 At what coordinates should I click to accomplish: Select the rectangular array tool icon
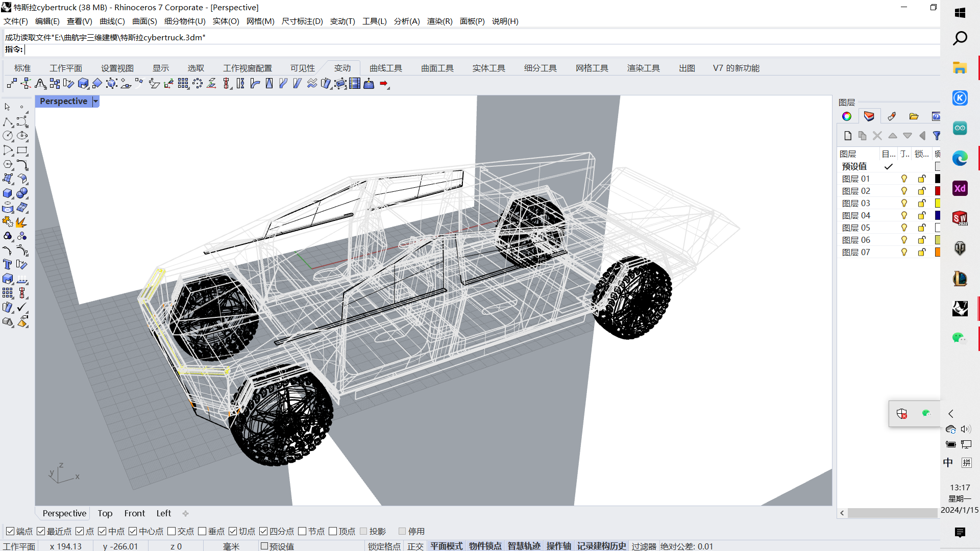pyautogui.click(x=183, y=84)
